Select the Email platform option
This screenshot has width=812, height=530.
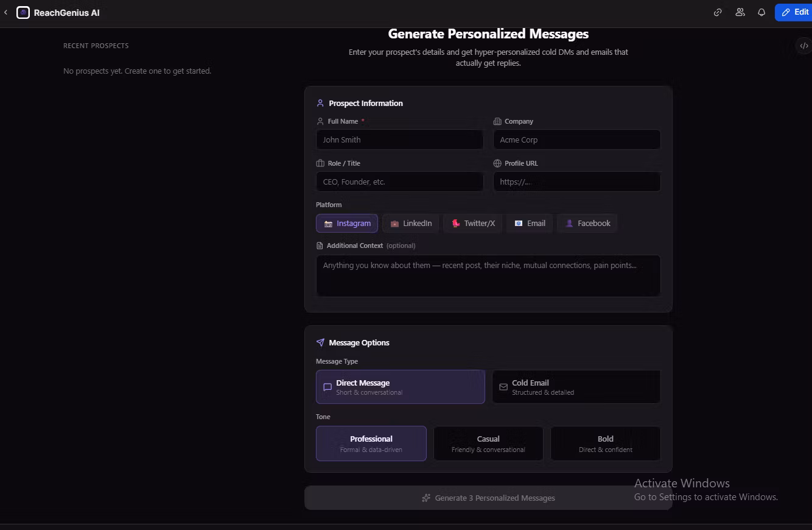[x=530, y=224]
